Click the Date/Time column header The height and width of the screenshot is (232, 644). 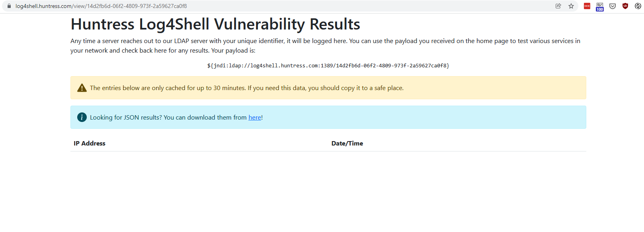(x=347, y=144)
